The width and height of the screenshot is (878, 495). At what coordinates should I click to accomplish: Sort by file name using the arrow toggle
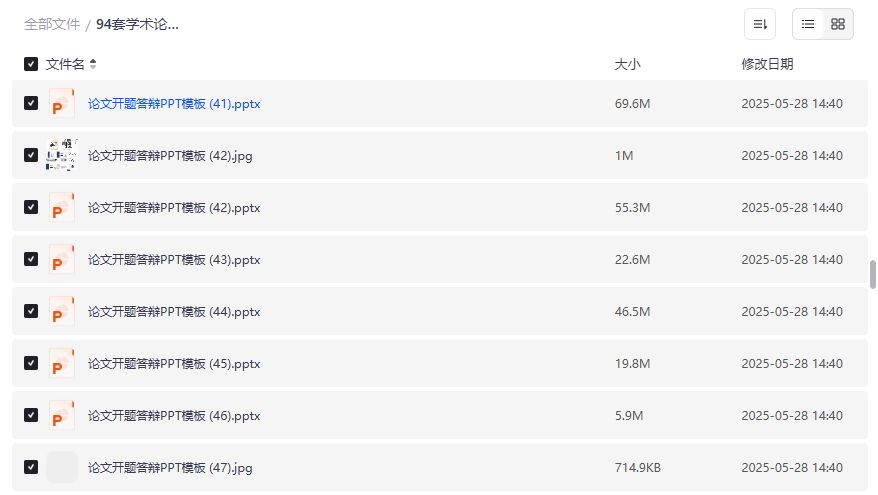pos(93,64)
